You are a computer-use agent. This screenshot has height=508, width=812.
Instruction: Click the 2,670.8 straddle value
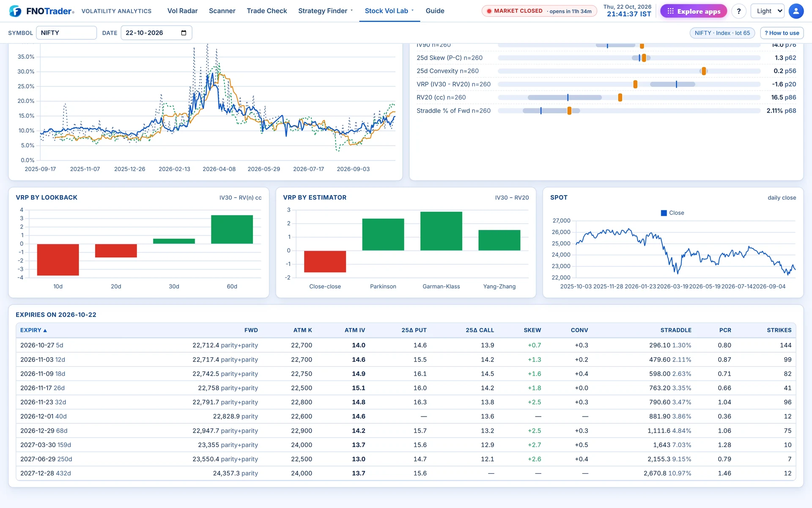(655, 473)
